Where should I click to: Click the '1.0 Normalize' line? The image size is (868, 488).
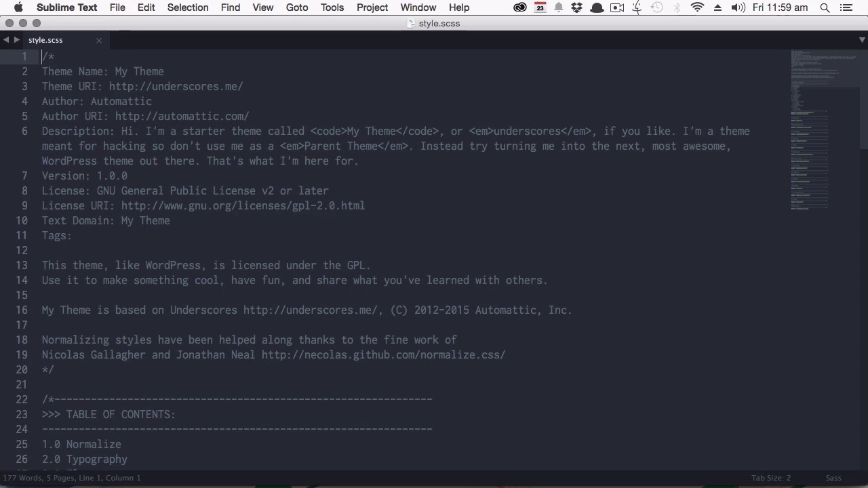pyautogui.click(x=81, y=444)
